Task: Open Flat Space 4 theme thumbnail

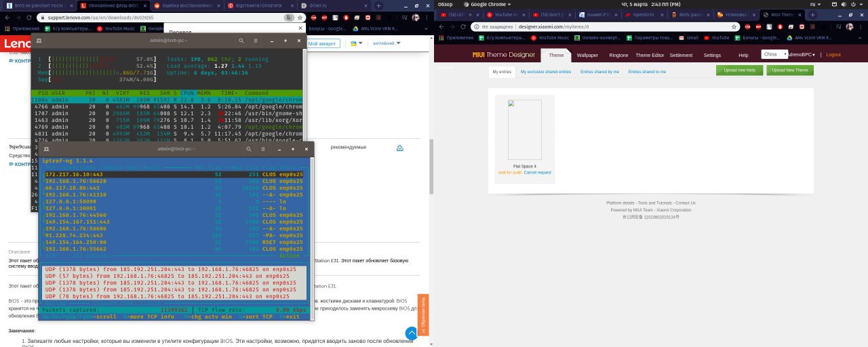Action: point(524,129)
